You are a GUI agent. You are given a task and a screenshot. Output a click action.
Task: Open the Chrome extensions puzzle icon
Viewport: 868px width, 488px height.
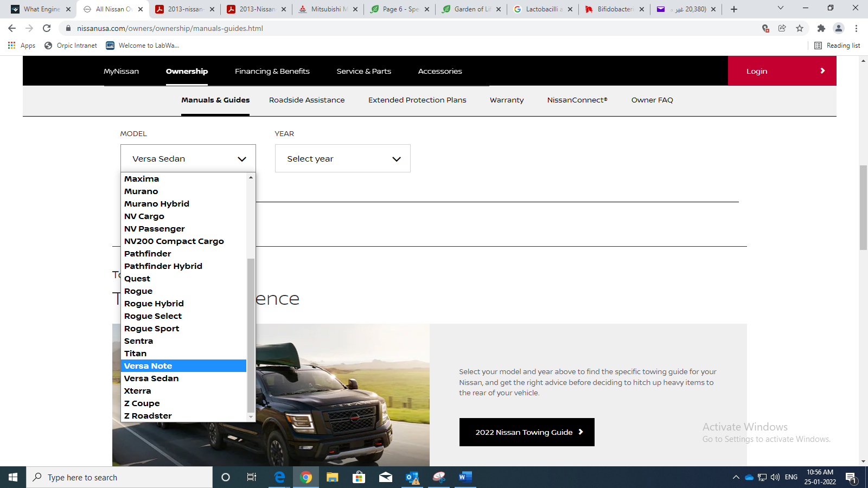(x=821, y=28)
